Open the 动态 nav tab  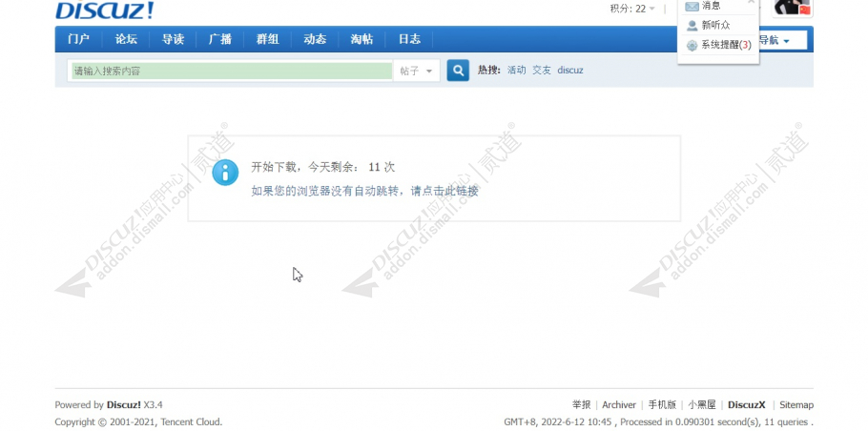[x=315, y=39]
